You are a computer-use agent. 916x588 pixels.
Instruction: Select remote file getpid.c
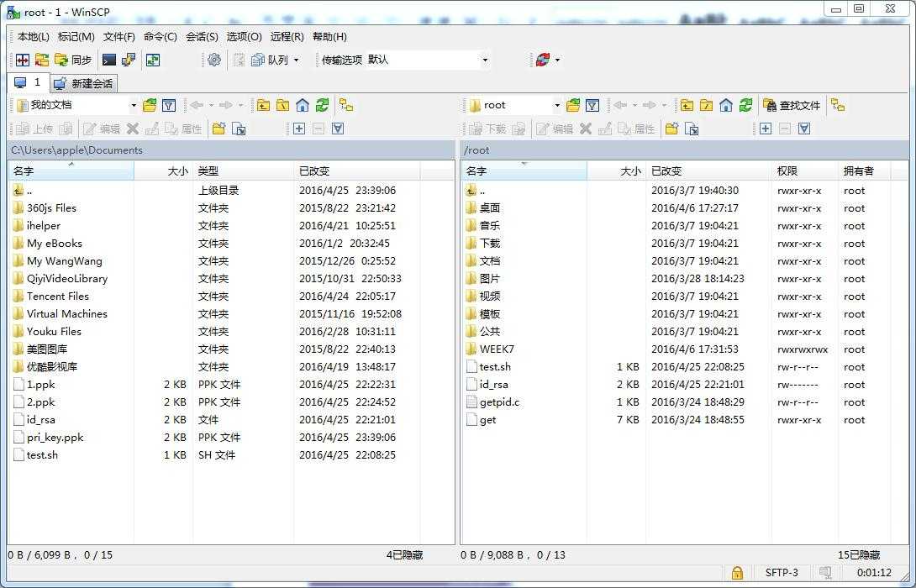coord(499,402)
